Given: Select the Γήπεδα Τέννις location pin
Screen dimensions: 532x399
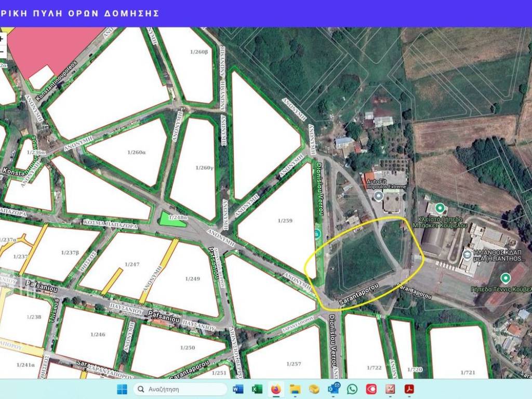Looking at the screenshot, I should 505,277.
